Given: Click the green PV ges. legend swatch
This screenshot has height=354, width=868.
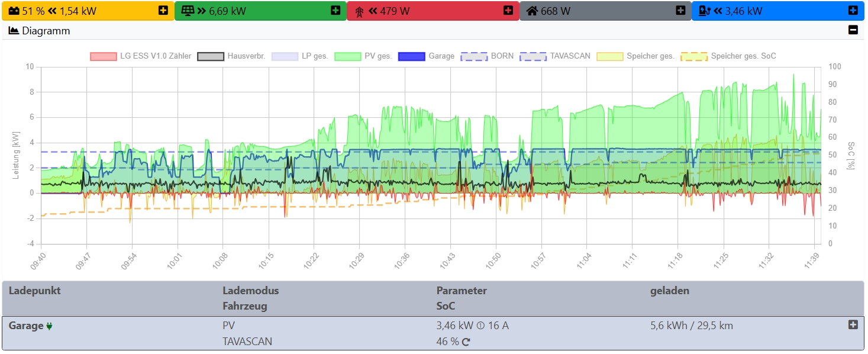Looking at the screenshot, I should coord(347,56).
